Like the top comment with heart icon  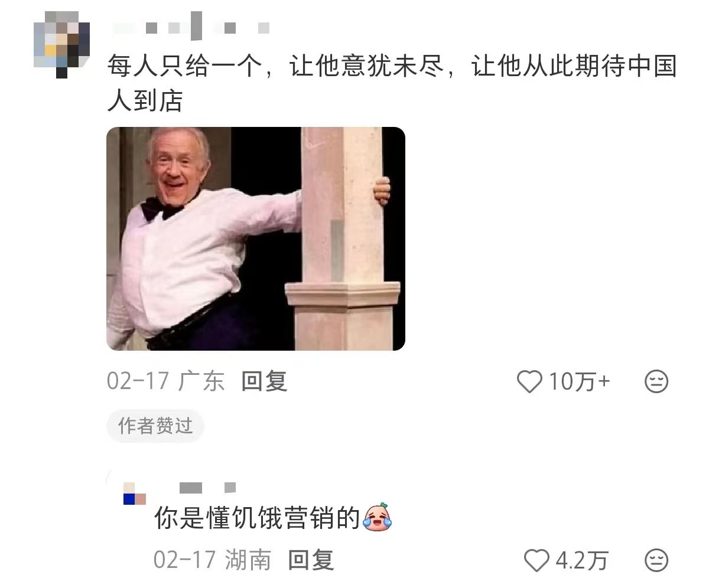pyautogui.click(x=529, y=382)
